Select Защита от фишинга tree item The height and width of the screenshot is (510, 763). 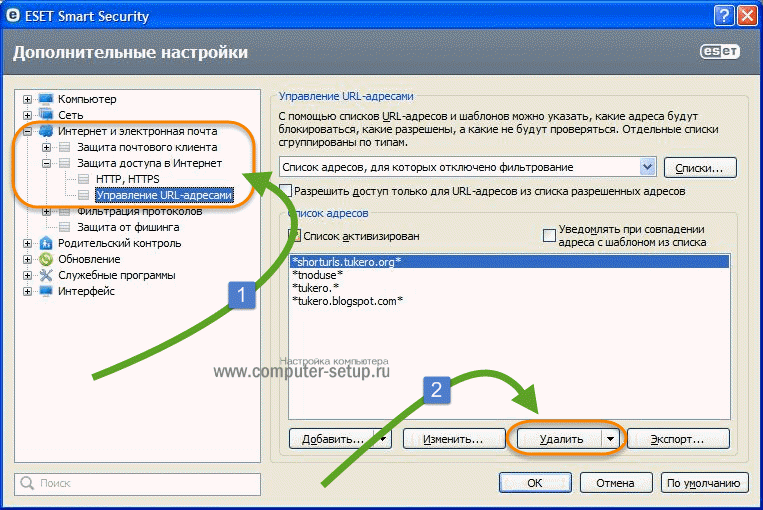tap(128, 227)
